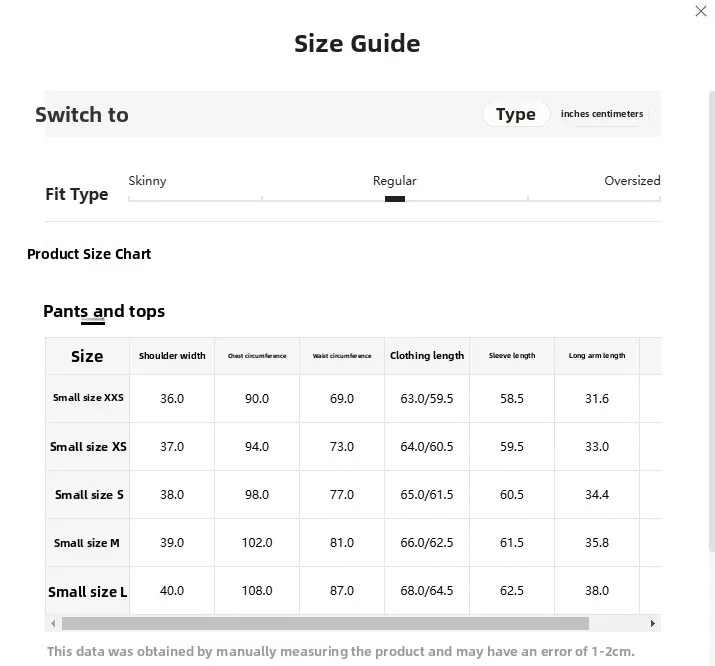The width and height of the screenshot is (715, 666).
Task: Click the 40.0 shoulder width cell
Action: coord(172,591)
